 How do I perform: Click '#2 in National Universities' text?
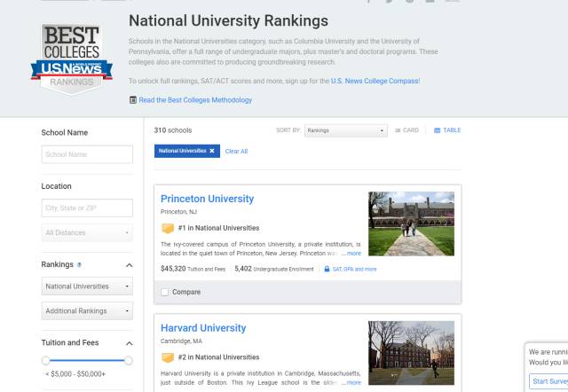tap(219, 357)
